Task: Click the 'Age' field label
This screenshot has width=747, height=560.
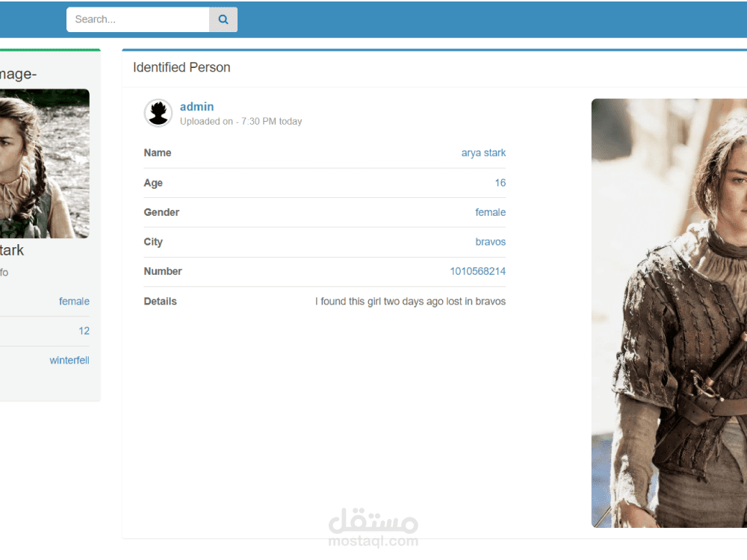Action: click(x=153, y=183)
